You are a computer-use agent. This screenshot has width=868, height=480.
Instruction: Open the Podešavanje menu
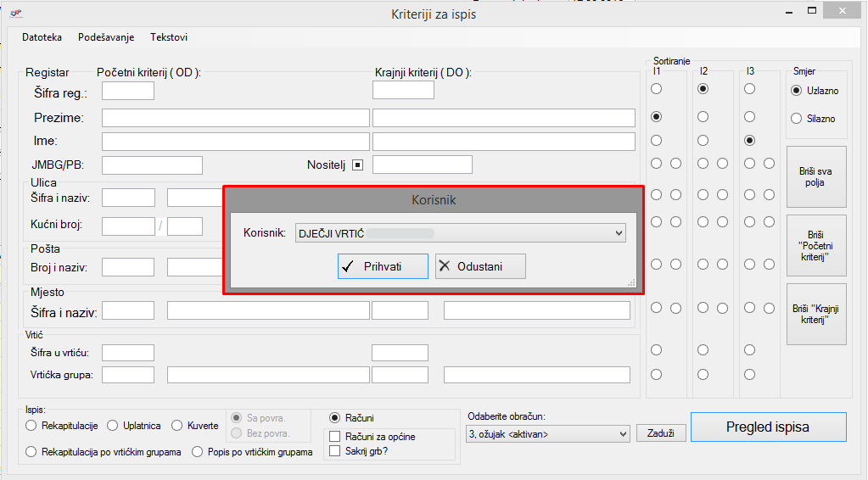pos(106,37)
